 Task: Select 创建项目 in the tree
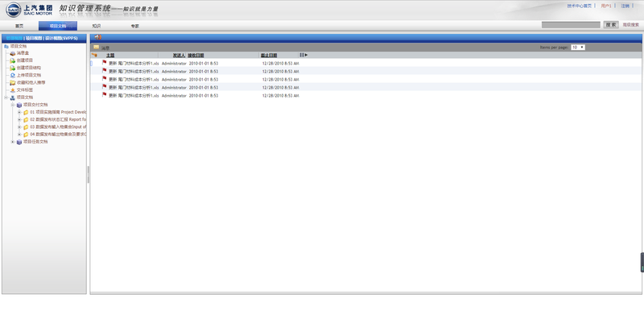25,60
